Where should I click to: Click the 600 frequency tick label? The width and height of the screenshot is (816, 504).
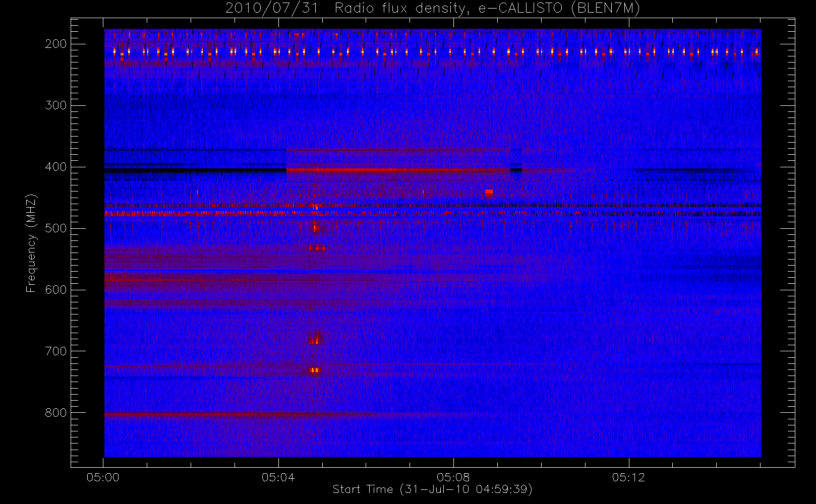(56, 290)
